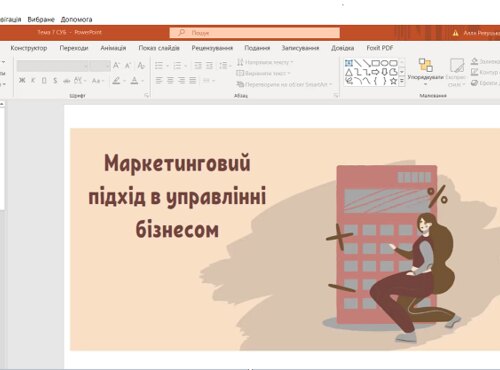Open Express Styles gallery button
The height and width of the screenshot is (370, 500).
[456, 72]
